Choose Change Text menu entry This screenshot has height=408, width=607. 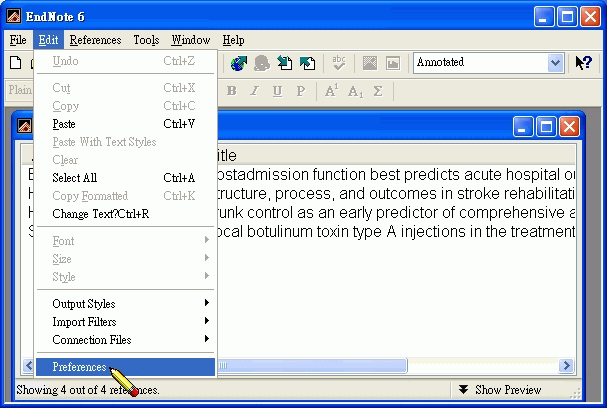click(x=125, y=214)
